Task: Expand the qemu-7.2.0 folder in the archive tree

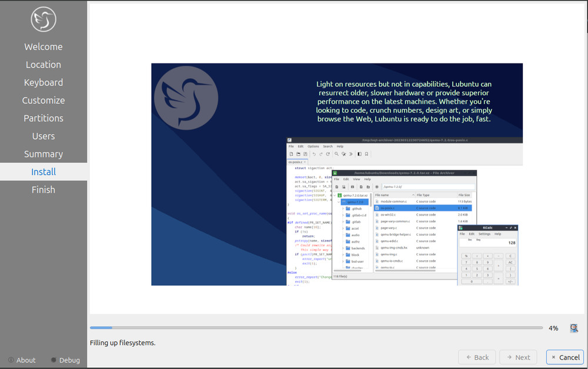Action: 338,202
